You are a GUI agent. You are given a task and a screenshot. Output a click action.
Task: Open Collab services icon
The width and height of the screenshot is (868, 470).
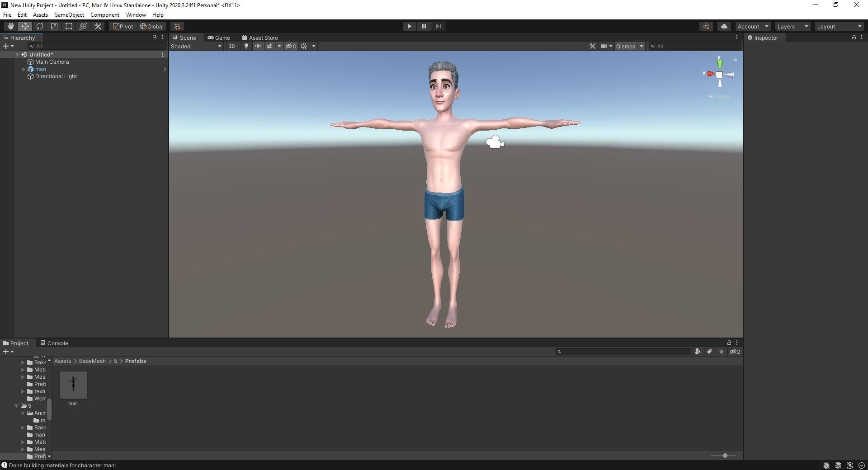click(x=706, y=26)
